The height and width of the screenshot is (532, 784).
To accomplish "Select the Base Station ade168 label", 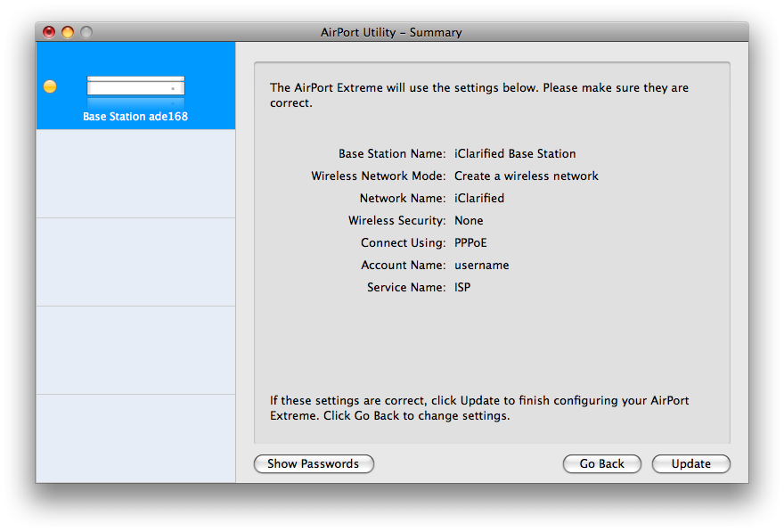I will coord(135,117).
